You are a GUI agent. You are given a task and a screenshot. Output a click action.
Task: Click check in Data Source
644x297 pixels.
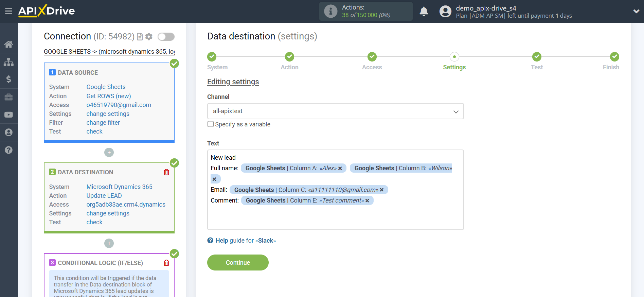coord(94,132)
